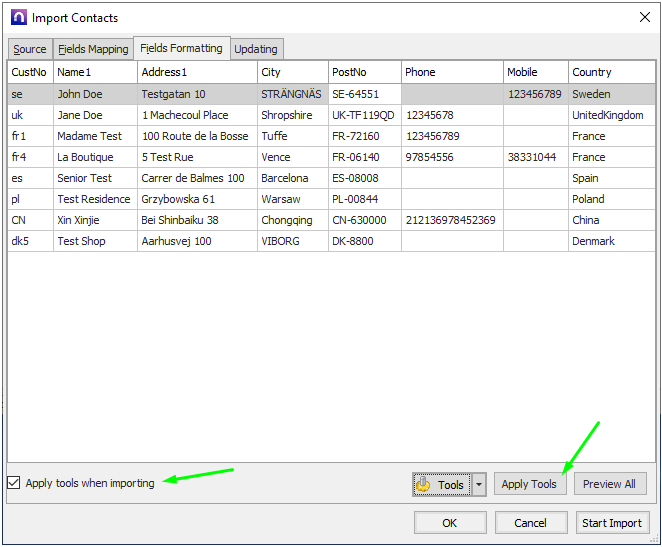The width and height of the screenshot is (662, 547).
Task: Select the PostNo column header
Action: (364, 72)
